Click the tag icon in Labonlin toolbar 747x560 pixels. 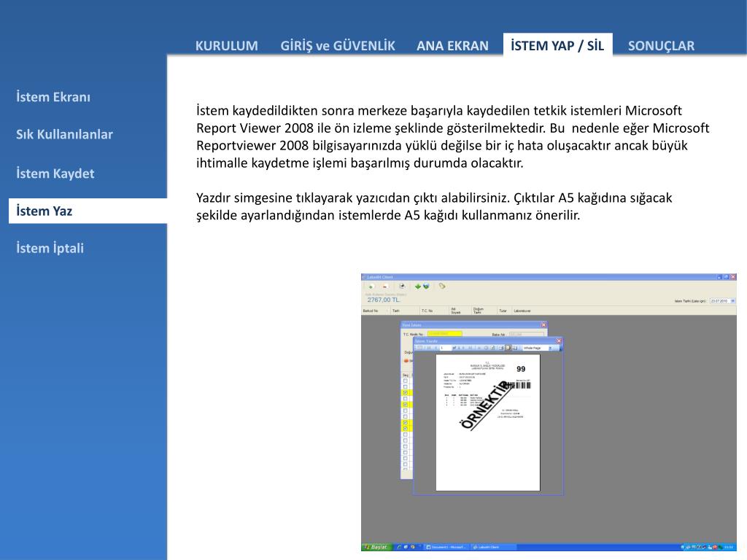(442, 286)
